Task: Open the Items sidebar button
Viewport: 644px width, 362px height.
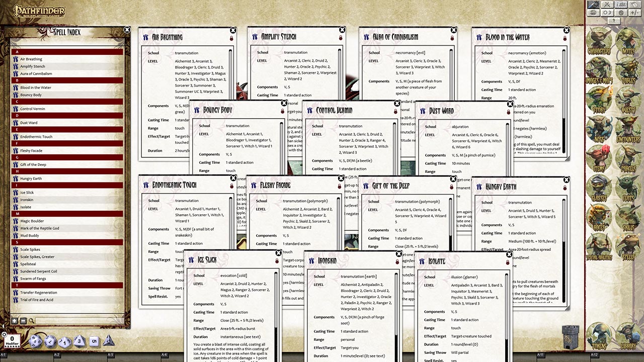Action: click(x=599, y=159)
